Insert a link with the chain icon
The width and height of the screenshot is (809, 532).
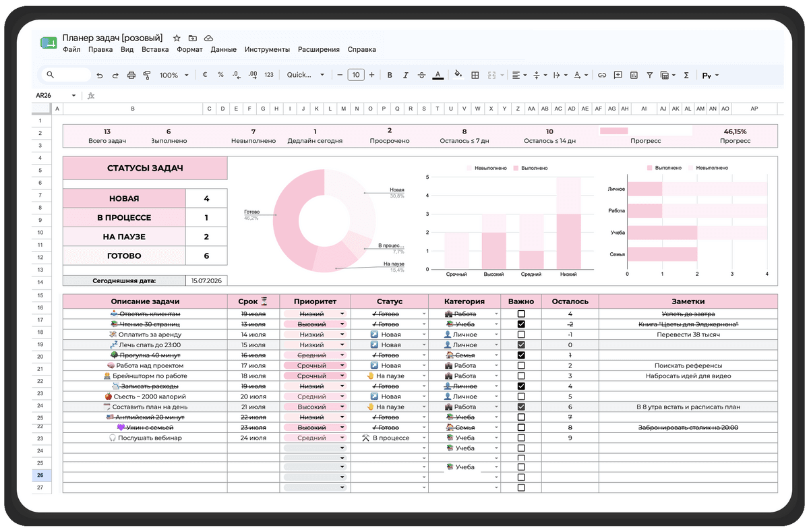point(602,75)
